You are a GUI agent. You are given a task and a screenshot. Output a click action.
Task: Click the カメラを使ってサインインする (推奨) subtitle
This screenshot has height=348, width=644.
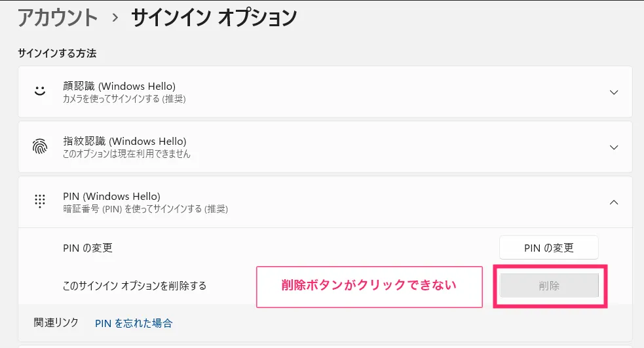pyautogui.click(x=124, y=99)
